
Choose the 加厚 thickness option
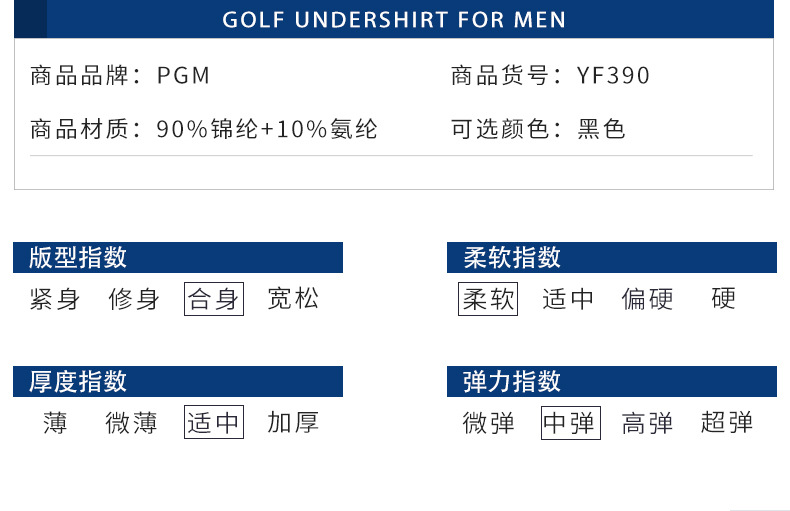coord(293,423)
